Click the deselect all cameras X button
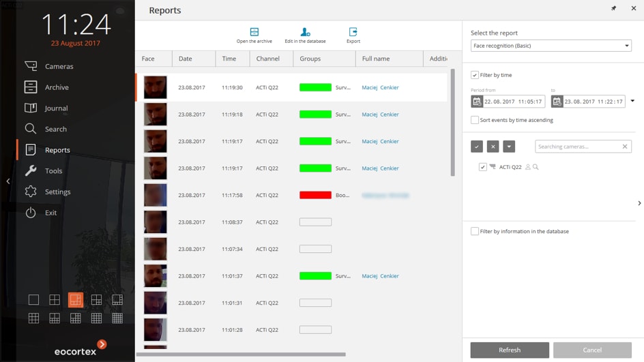Image resolution: width=644 pixels, height=362 pixels. [493, 147]
